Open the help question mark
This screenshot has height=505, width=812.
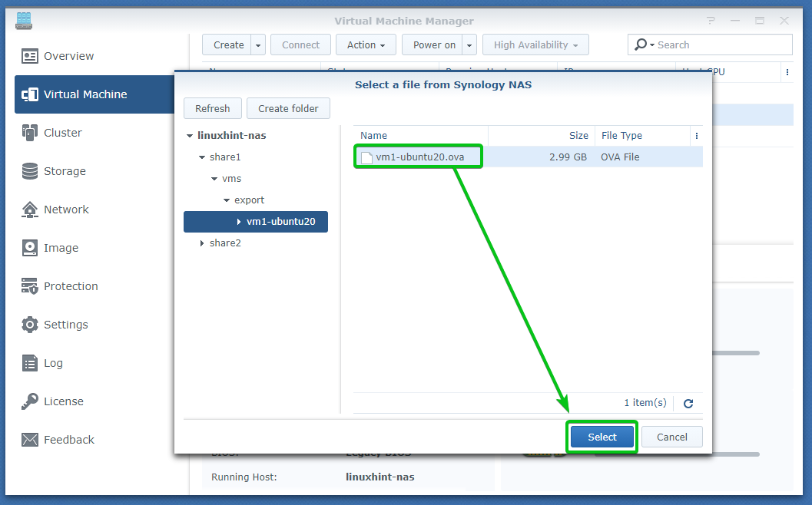coord(711,21)
